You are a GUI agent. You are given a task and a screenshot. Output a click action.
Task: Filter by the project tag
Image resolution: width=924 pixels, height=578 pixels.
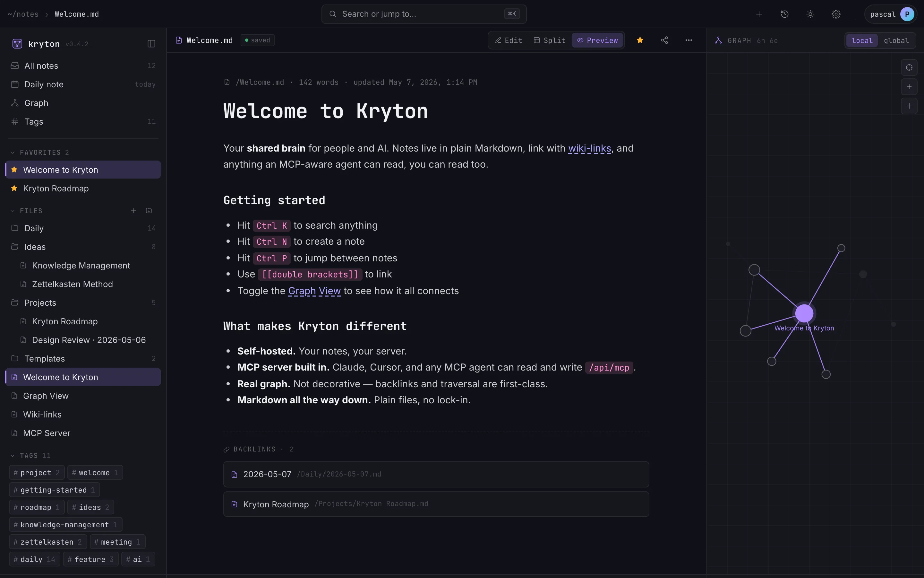tap(37, 473)
